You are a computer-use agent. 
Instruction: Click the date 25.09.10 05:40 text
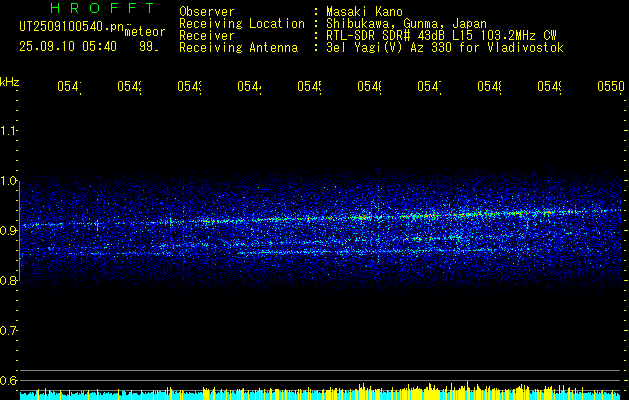(x=68, y=47)
